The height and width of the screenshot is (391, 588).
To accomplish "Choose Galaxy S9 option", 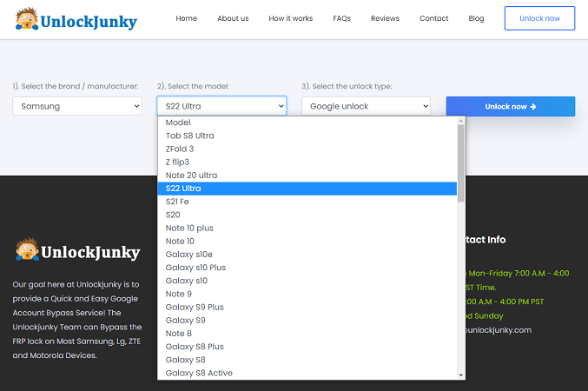I will coord(307,320).
